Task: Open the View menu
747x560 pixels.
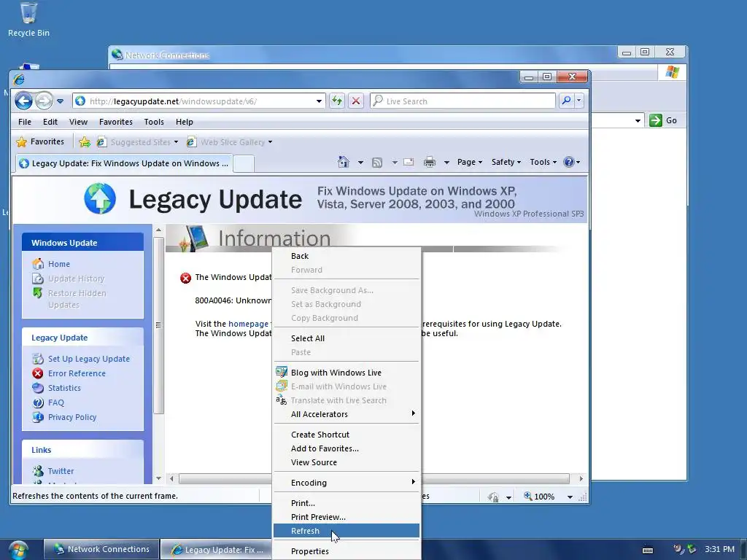Action: [x=78, y=122]
